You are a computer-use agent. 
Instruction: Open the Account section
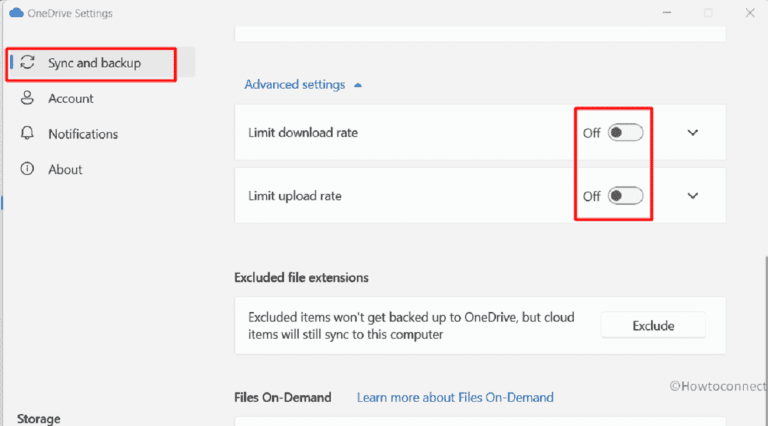point(71,98)
